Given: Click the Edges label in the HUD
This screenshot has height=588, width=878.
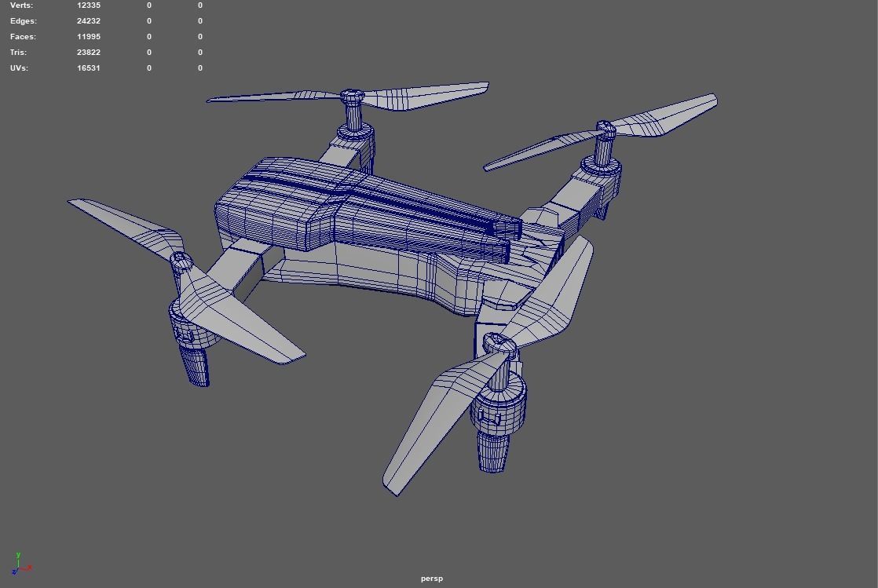Looking at the screenshot, I should coord(24,20).
